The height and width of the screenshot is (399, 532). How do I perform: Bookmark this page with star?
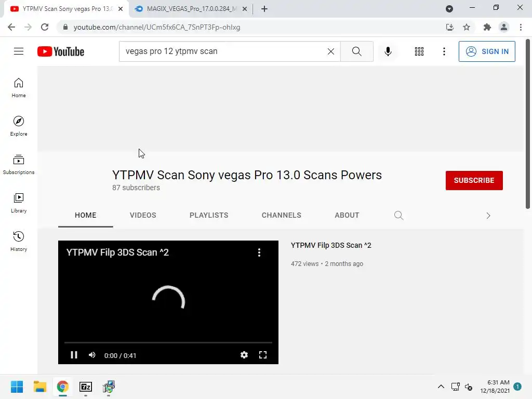tap(467, 27)
